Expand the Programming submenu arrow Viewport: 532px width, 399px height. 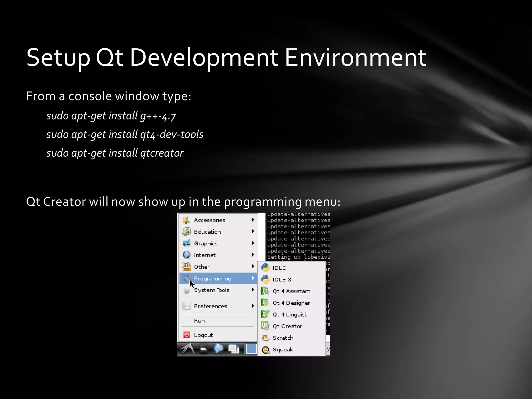tap(253, 278)
